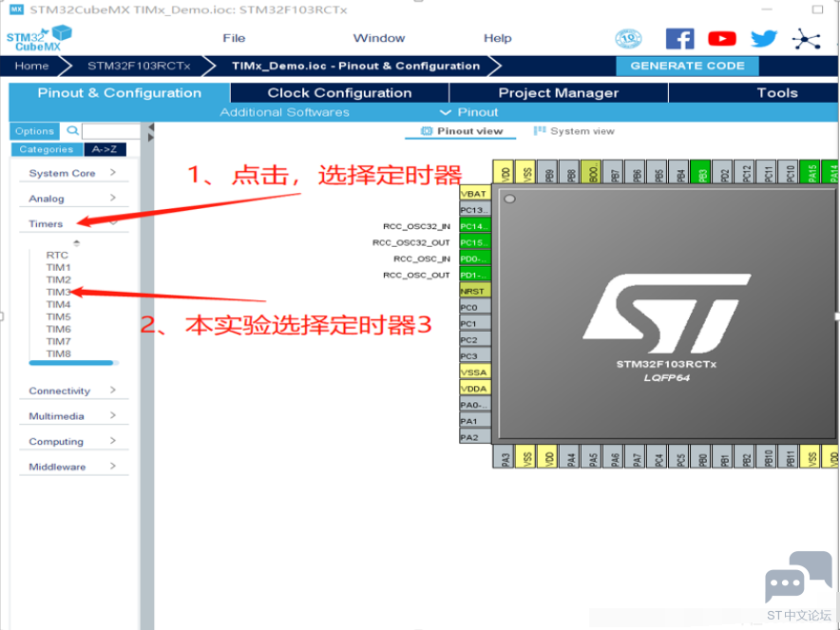This screenshot has height=630, width=840.
Task: Click the PC13 pin
Action: [475, 209]
